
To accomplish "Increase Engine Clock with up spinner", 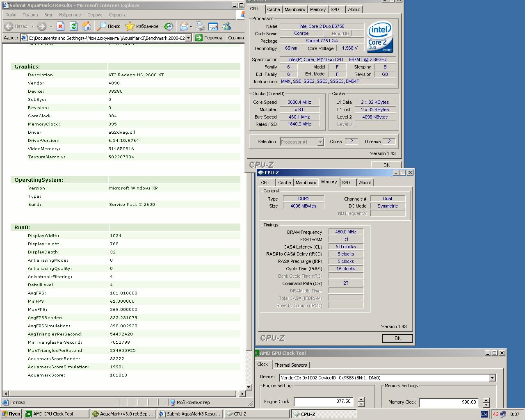I will click(x=361, y=399).
